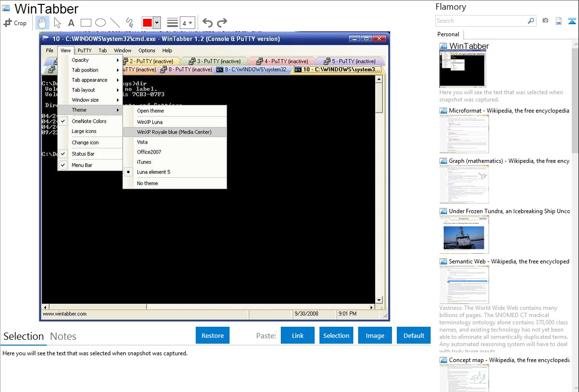Click the console scroll-down arrow in WinTabber
This screenshot has height=392, width=579.
379,300
